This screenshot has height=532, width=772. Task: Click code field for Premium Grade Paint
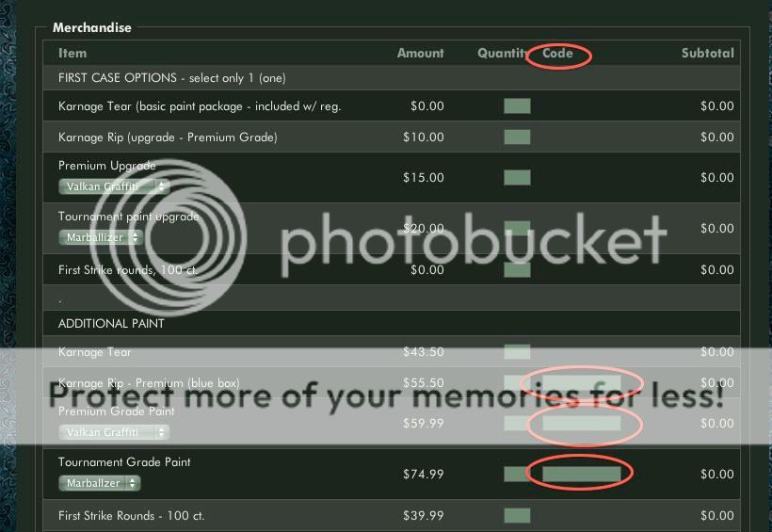pos(582,423)
